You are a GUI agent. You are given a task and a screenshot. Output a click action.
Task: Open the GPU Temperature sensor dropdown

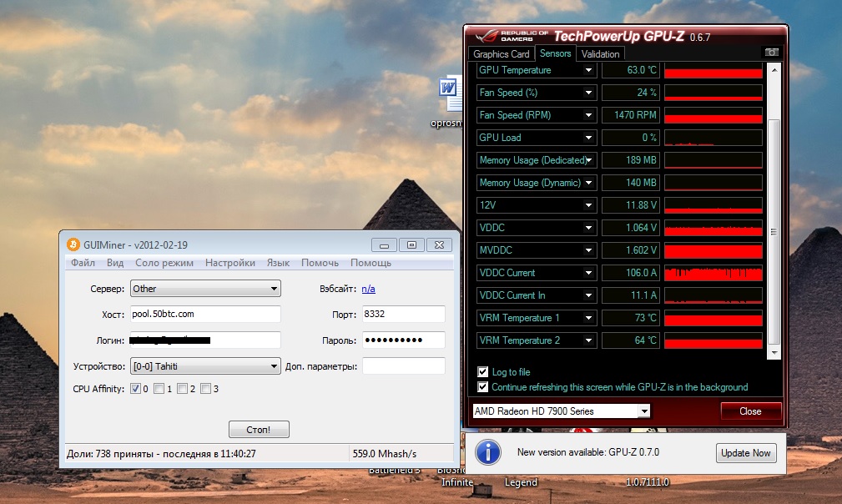[588, 70]
